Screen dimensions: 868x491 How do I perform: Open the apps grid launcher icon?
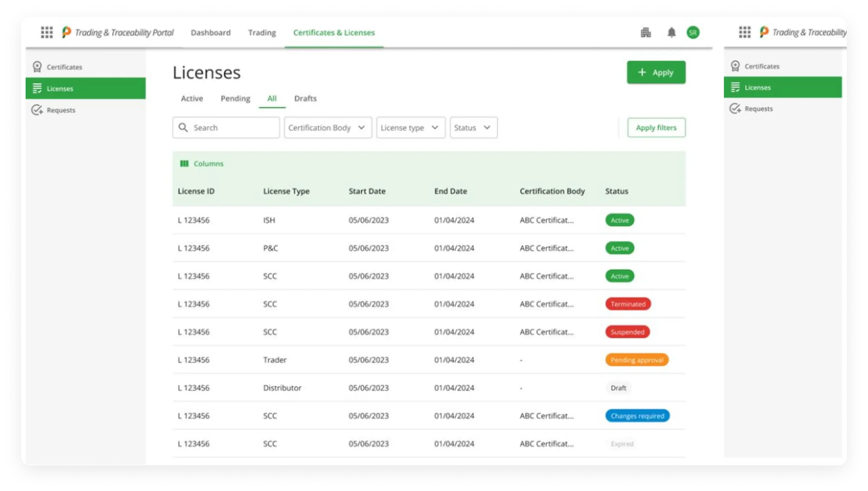(47, 32)
